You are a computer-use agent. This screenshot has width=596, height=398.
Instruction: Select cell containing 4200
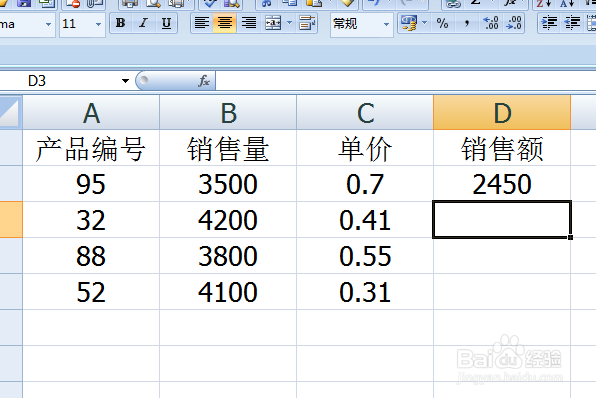[228, 220]
